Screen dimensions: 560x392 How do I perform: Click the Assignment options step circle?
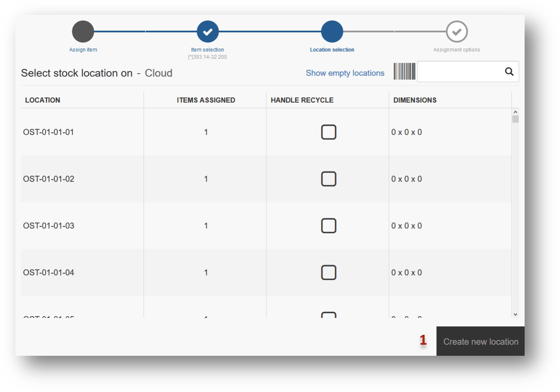click(456, 32)
